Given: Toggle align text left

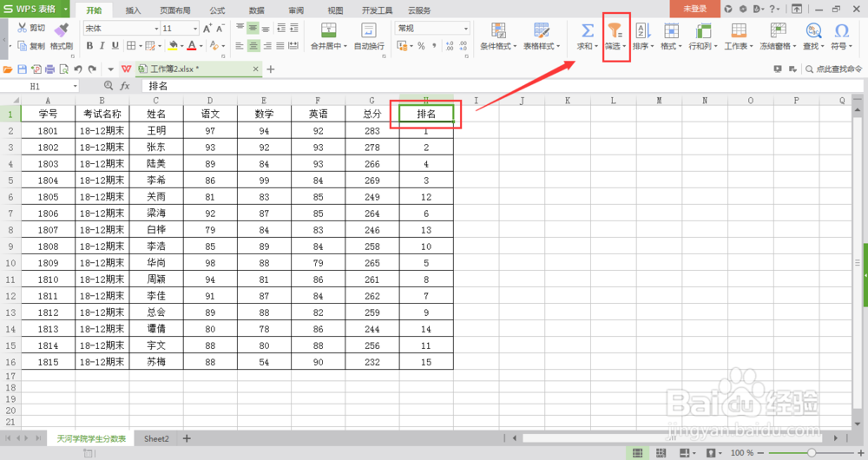Looking at the screenshot, I should pyautogui.click(x=240, y=46).
